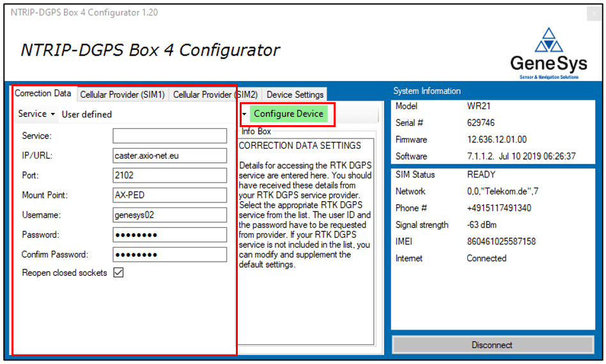Click the System Information header
This screenshot has height=364, width=606.
click(426, 91)
